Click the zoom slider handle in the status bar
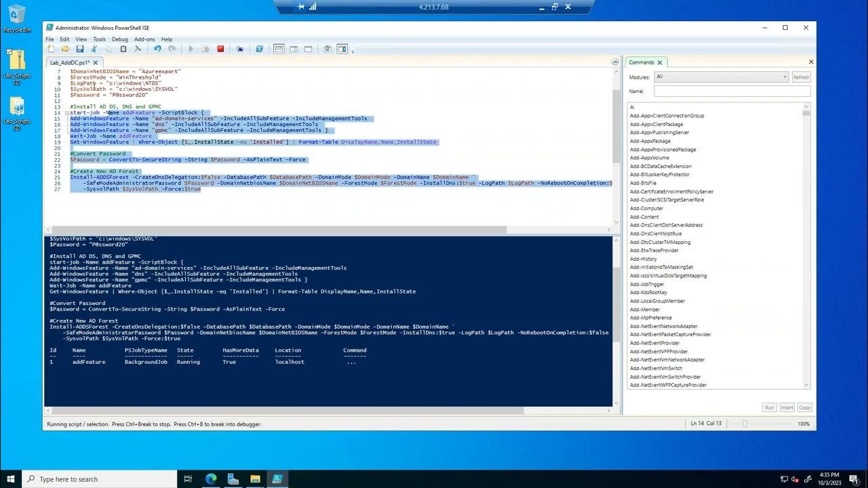The width and height of the screenshot is (868, 488). (745, 424)
